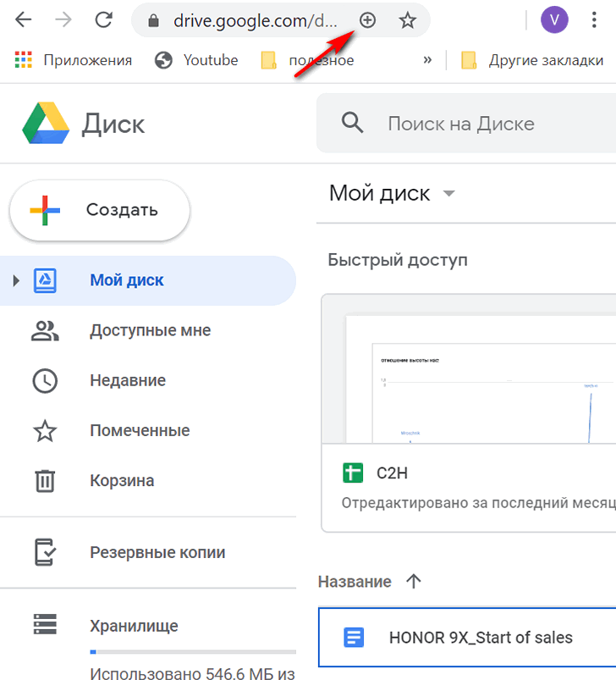Click the Диск title text
Screen dimensions: 616x680
(113, 124)
